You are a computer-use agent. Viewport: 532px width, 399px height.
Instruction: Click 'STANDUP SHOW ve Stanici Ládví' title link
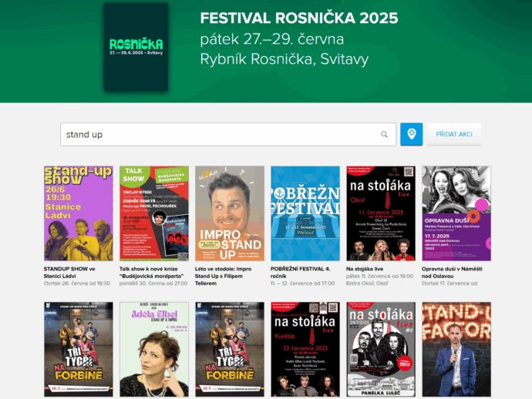tap(69, 272)
